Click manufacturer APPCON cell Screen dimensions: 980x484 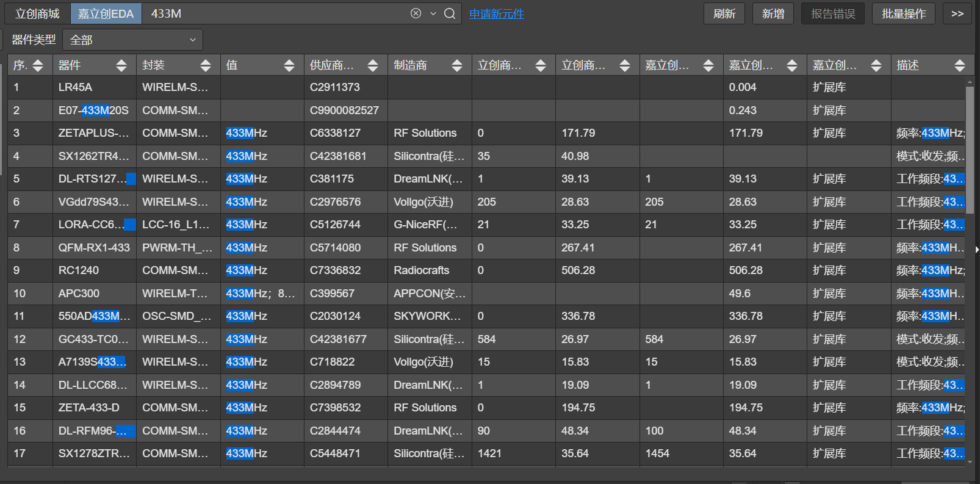click(x=430, y=294)
